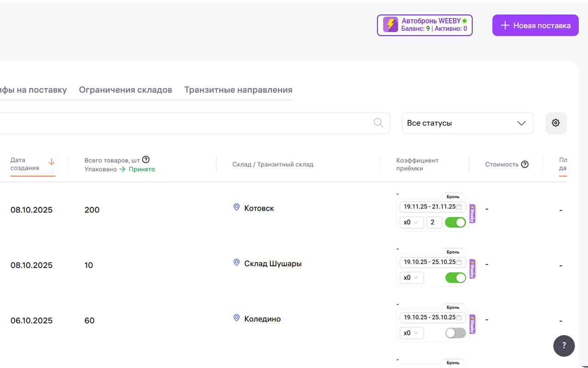The width and height of the screenshot is (588, 368).
Task: Click the date range 19.11.25 - 21.11.25 field
Action: tap(433, 207)
